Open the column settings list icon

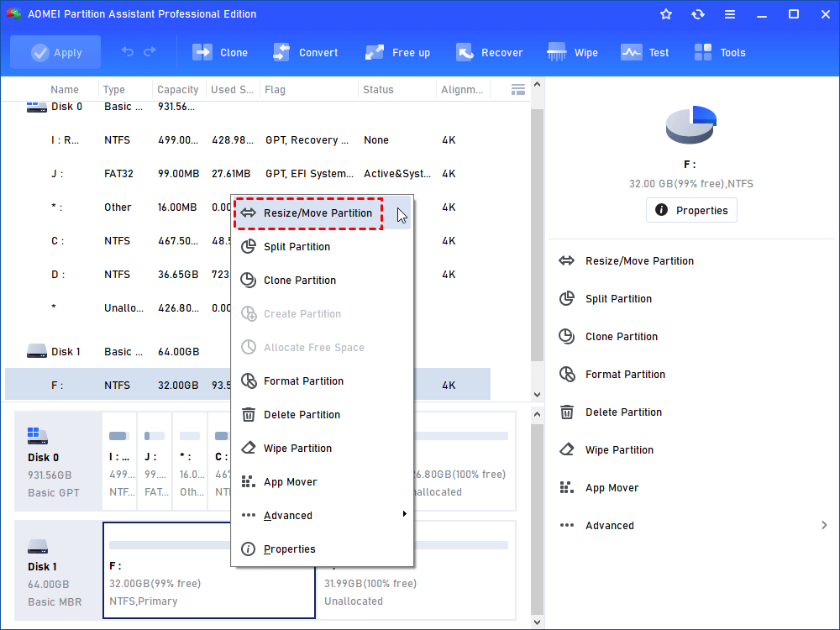[x=518, y=90]
